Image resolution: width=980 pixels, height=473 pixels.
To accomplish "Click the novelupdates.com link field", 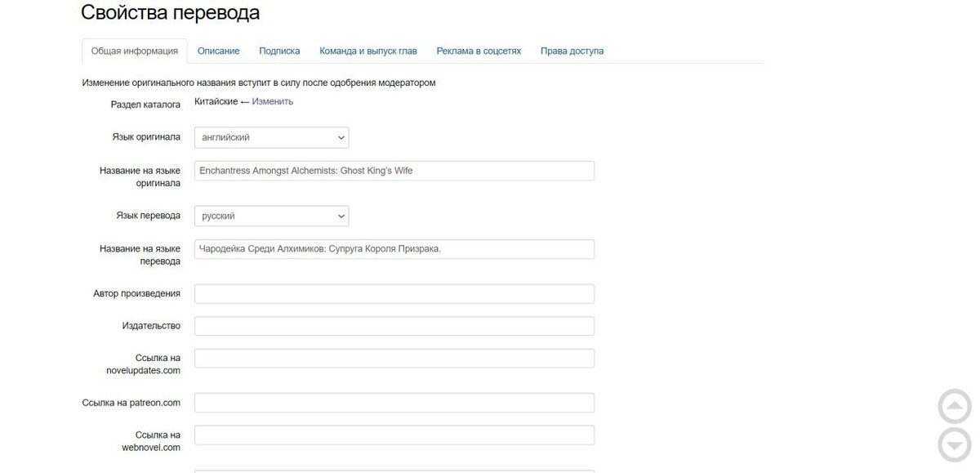I will [x=394, y=358].
